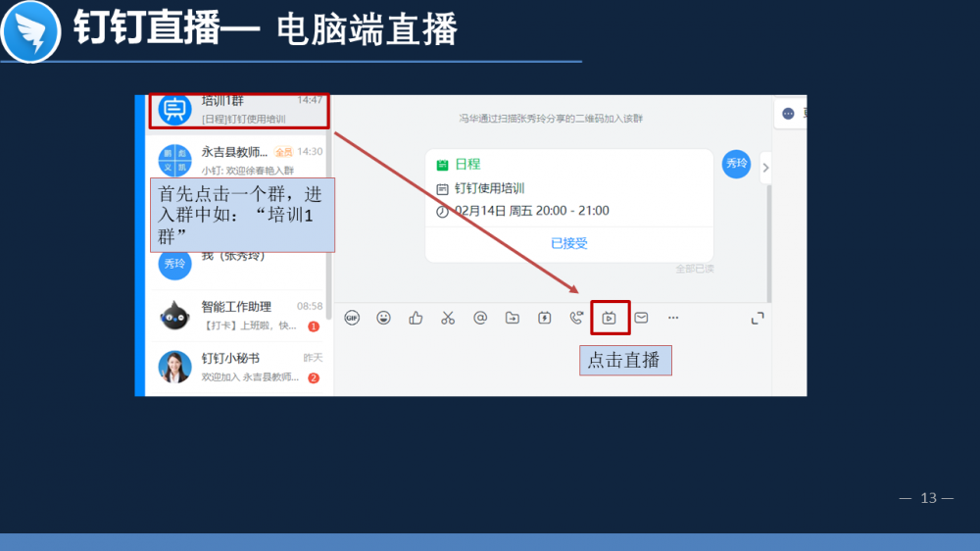Select the 智能工作助理 conversation
The width and height of the screenshot is (980, 551).
click(x=238, y=316)
